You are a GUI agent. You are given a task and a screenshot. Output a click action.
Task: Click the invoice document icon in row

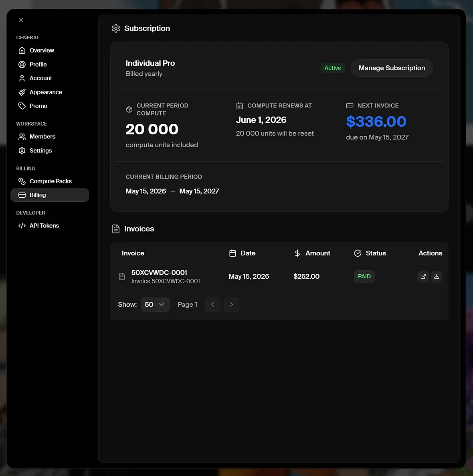click(122, 277)
